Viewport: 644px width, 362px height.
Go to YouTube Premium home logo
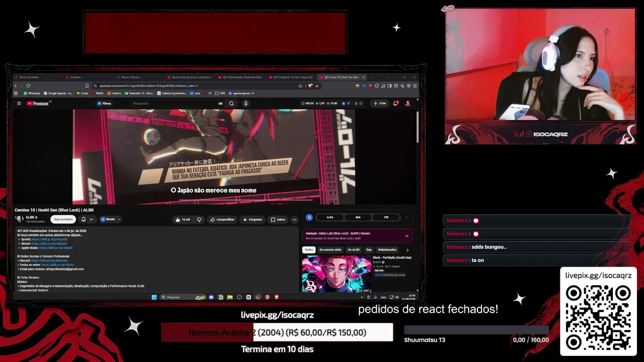point(38,104)
